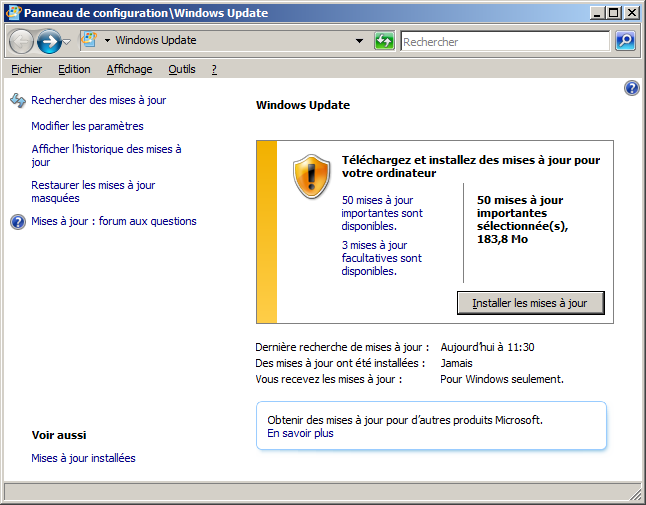Open the 50 mises à jour importantes link
Screen dimensions: 646x505
click(x=381, y=213)
